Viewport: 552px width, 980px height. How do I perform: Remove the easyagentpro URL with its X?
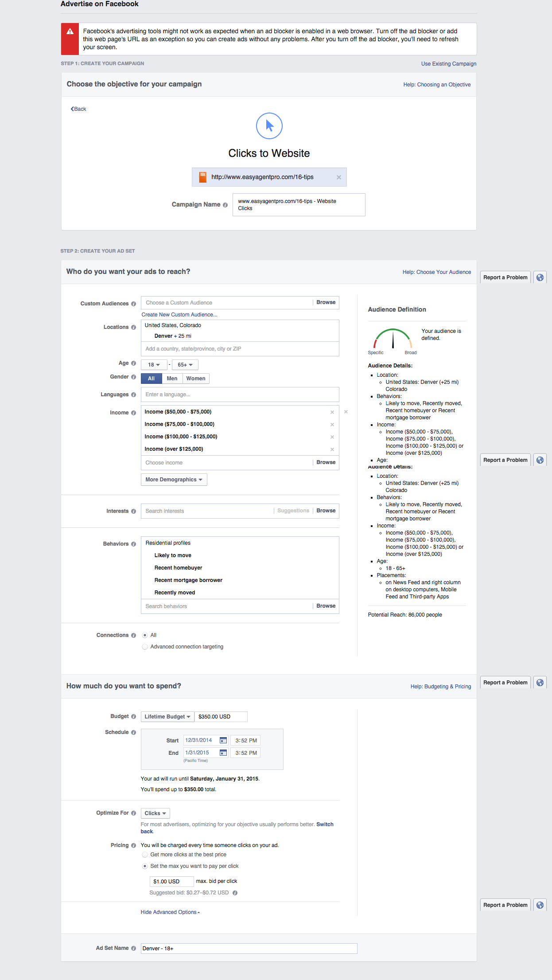[x=339, y=177]
